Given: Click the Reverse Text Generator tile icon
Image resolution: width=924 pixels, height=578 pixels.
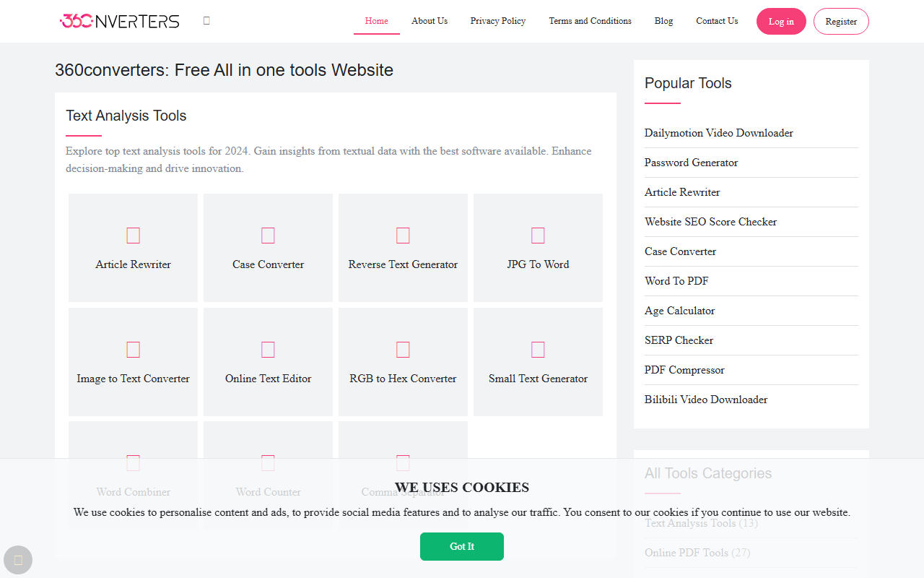Looking at the screenshot, I should [403, 236].
